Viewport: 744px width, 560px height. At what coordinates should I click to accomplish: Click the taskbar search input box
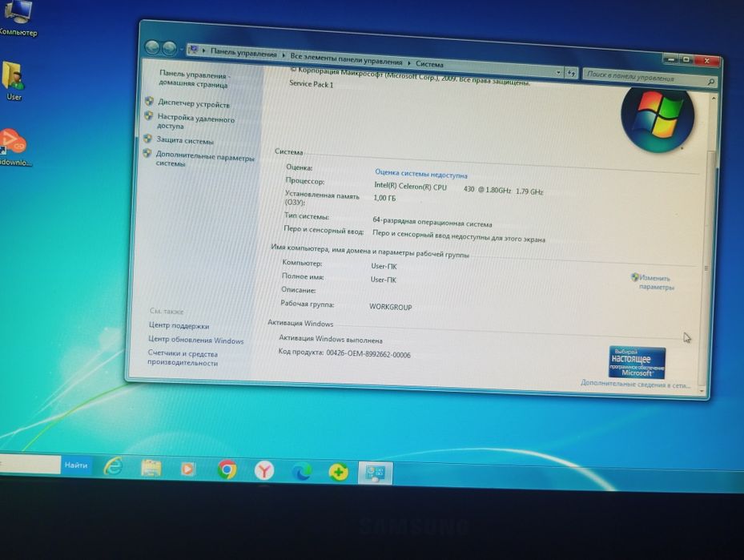coord(30,464)
